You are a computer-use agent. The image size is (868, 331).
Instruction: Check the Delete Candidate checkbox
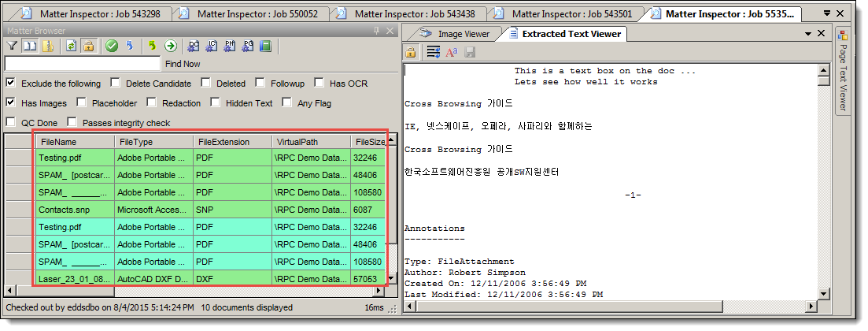115,83
